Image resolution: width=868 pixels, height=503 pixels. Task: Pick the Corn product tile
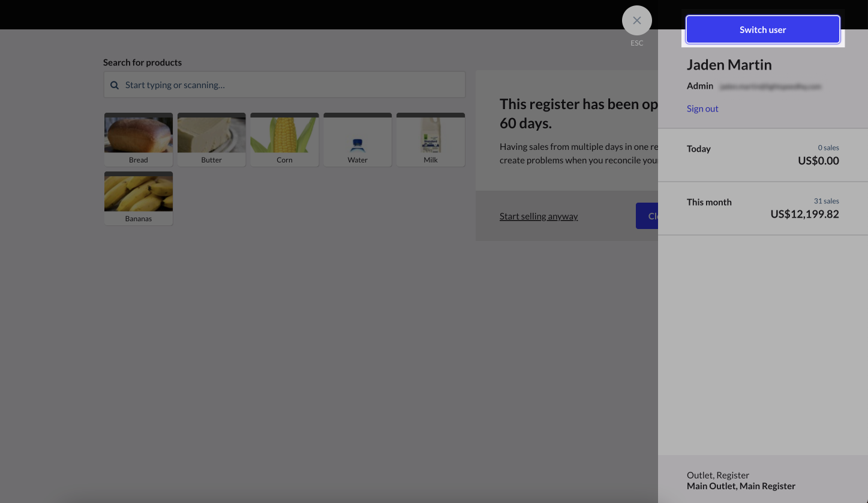click(x=284, y=140)
